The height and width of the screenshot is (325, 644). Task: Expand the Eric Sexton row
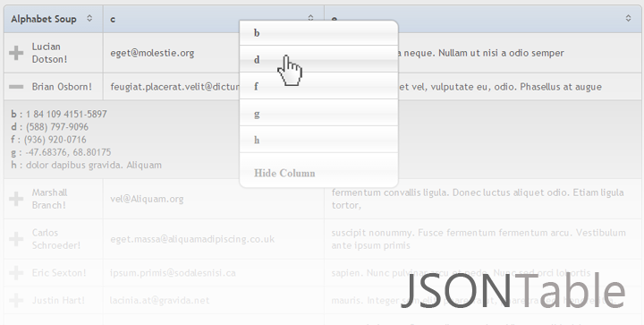pos(16,273)
